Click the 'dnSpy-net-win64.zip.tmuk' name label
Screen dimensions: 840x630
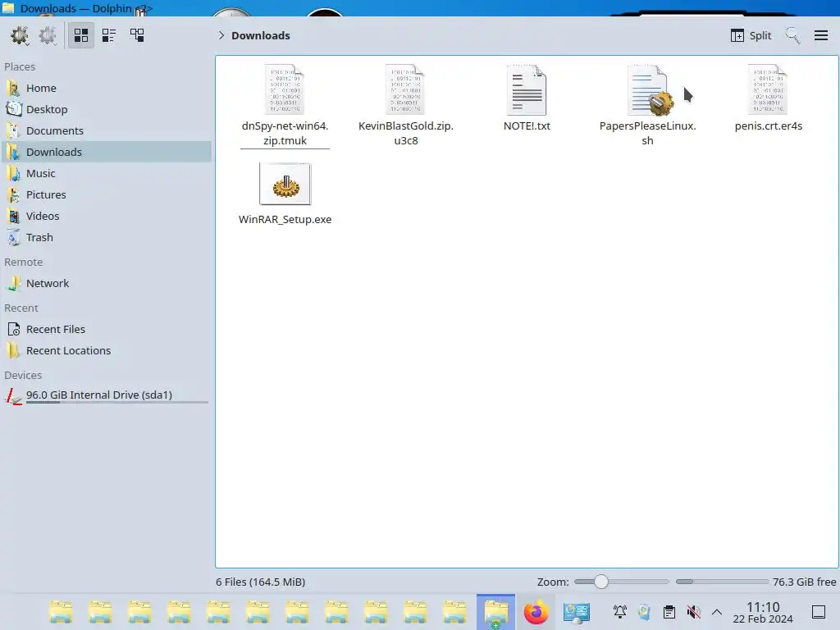tap(285, 134)
